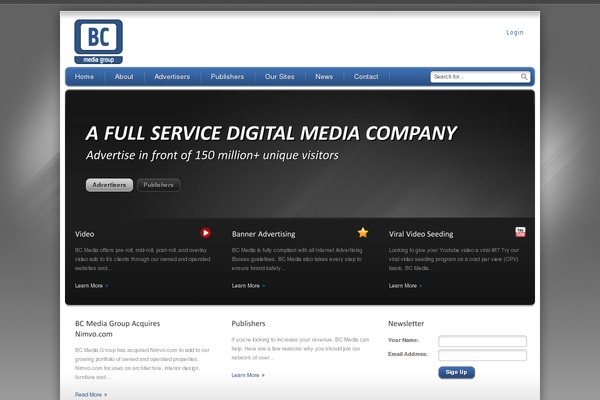600x400 pixels.
Task: Click the Sign Up button
Action: coord(457,372)
